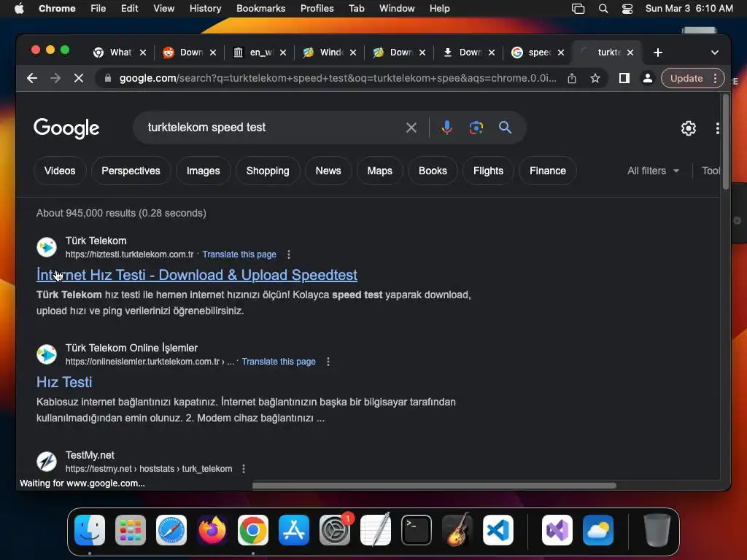
Task: Open Terminal from the Dock
Action: pos(417,530)
